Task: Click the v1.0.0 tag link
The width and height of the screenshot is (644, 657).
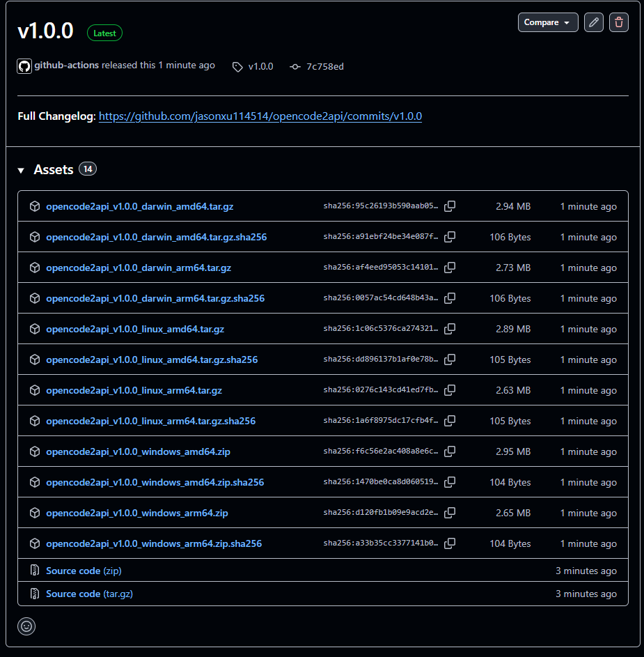Action: click(x=260, y=67)
